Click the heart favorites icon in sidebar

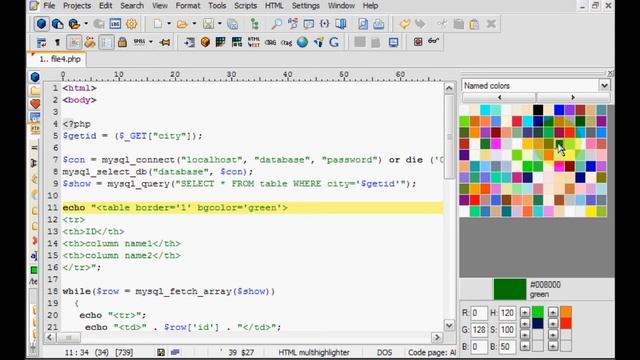[x=35, y=104]
